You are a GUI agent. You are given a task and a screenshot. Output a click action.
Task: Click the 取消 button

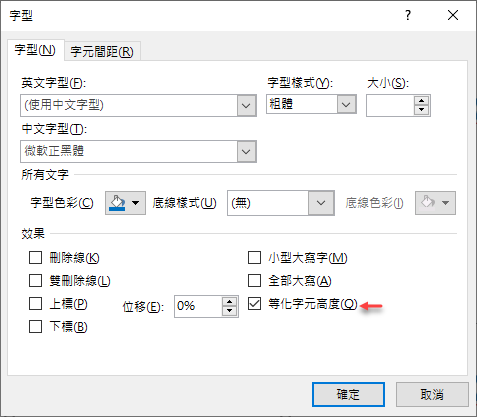432,395
